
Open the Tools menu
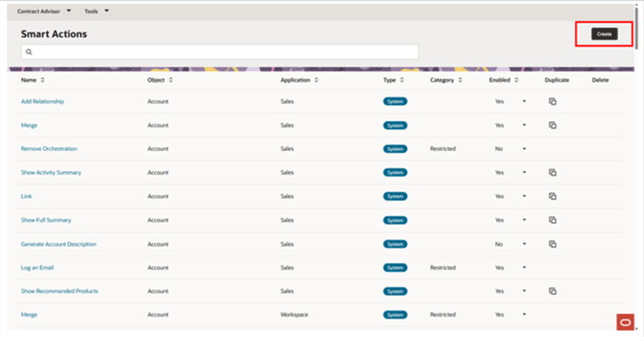tap(97, 11)
